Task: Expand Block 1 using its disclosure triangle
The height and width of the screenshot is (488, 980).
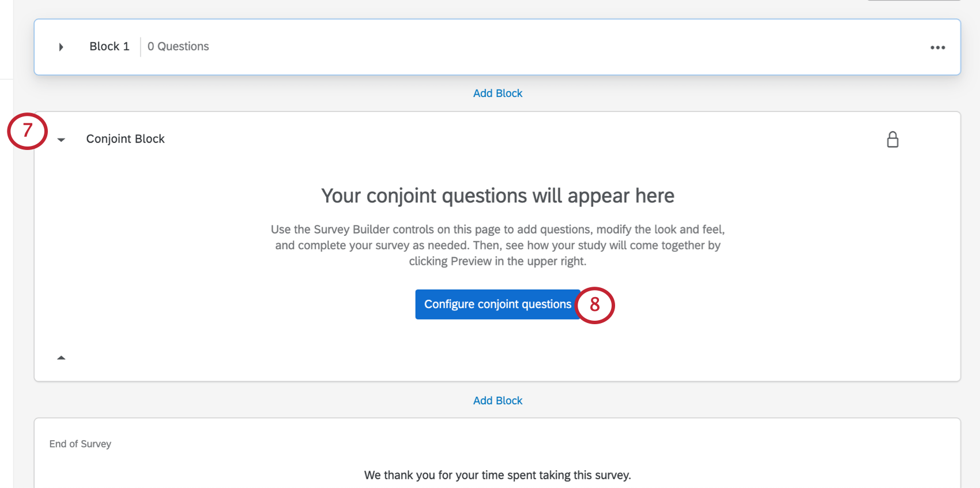Action: (x=61, y=47)
